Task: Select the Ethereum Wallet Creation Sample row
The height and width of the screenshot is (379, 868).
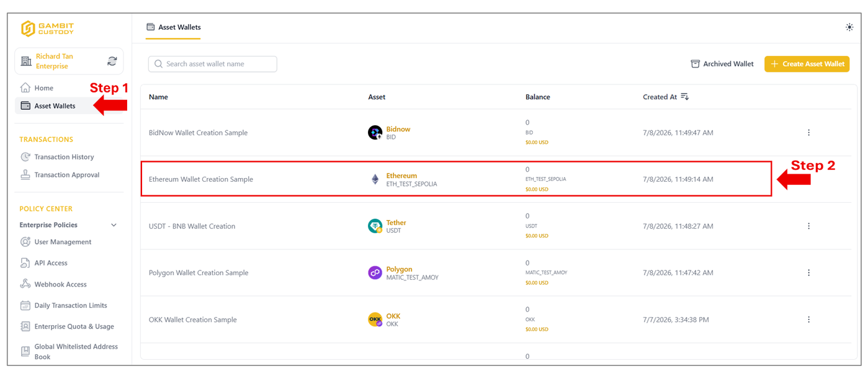Action: [x=456, y=179]
